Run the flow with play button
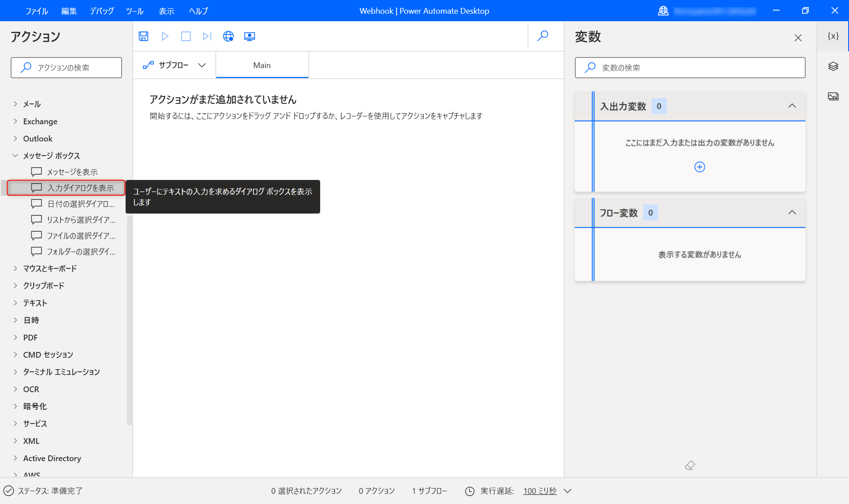The width and height of the screenshot is (849, 504). (x=165, y=36)
